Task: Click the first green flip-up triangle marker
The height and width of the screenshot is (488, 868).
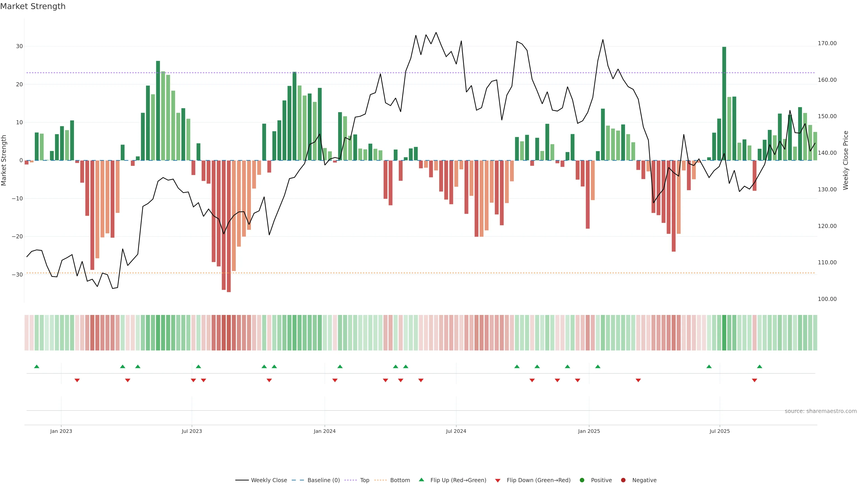Action: point(37,366)
